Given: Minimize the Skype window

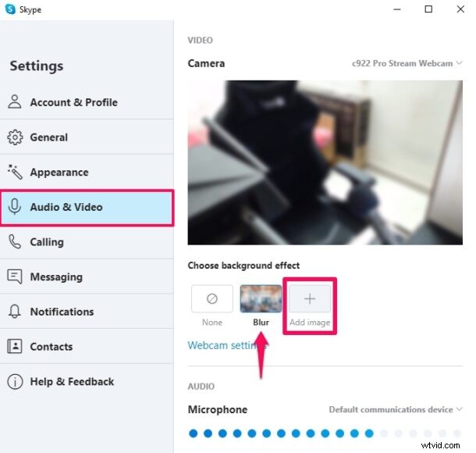Looking at the screenshot, I should click(396, 9).
